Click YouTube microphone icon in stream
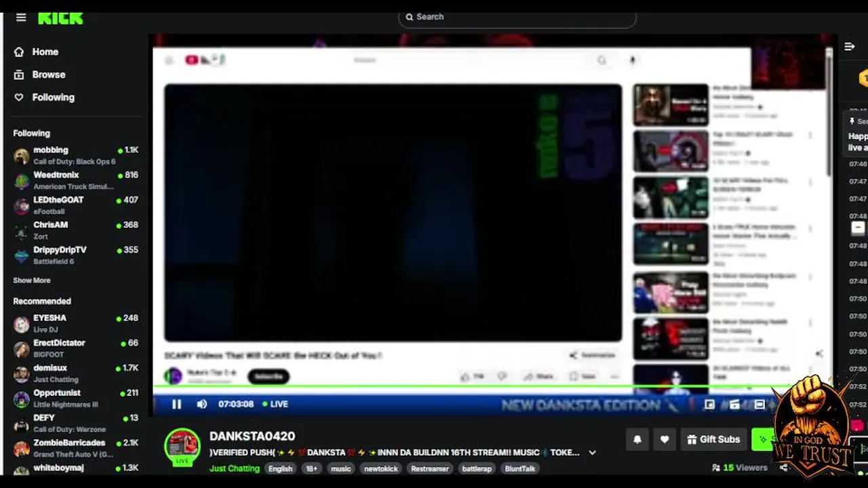 click(632, 60)
